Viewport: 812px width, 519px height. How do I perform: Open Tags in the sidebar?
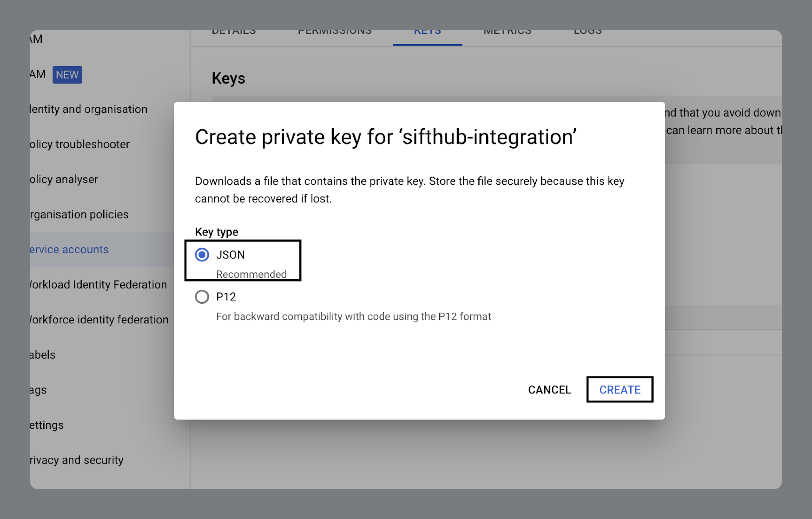point(38,390)
